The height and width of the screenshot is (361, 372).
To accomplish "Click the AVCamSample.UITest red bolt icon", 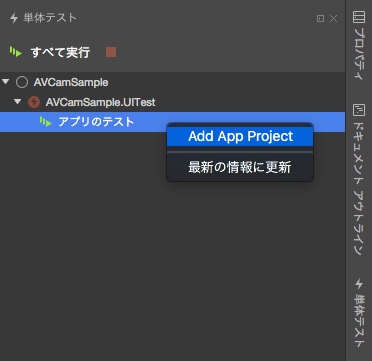I will 34,102.
